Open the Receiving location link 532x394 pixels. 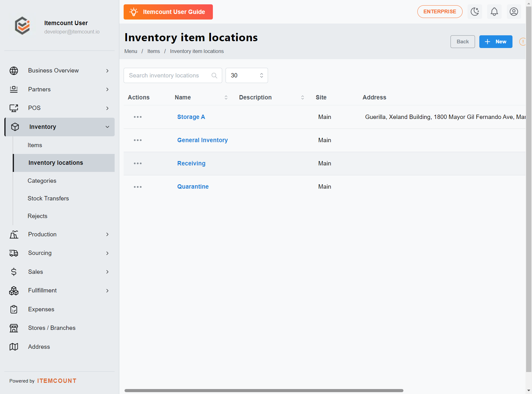[x=191, y=164]
